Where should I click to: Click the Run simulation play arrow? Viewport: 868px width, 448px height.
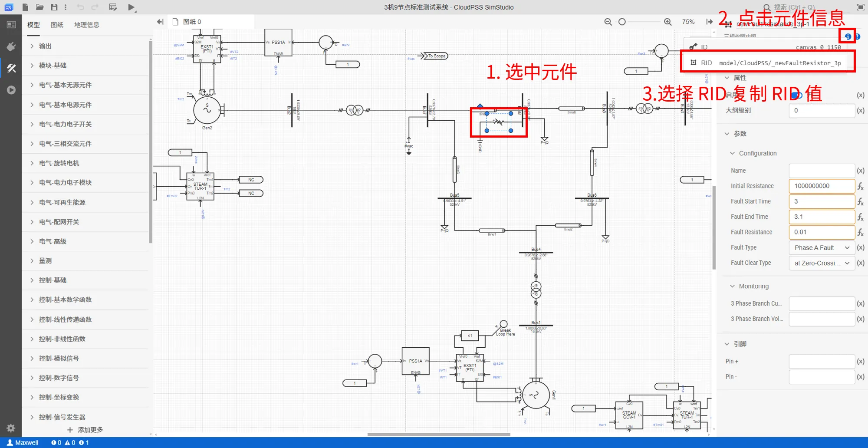click(132, 7)
